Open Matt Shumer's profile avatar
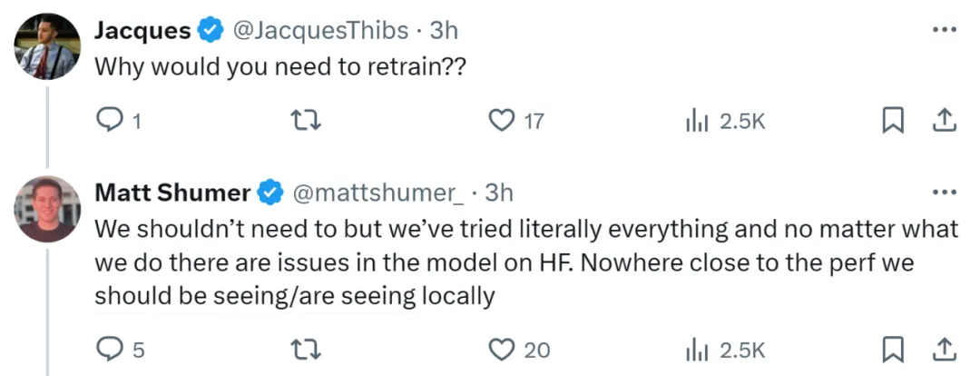The image size is (980, 376). point(47,210)
